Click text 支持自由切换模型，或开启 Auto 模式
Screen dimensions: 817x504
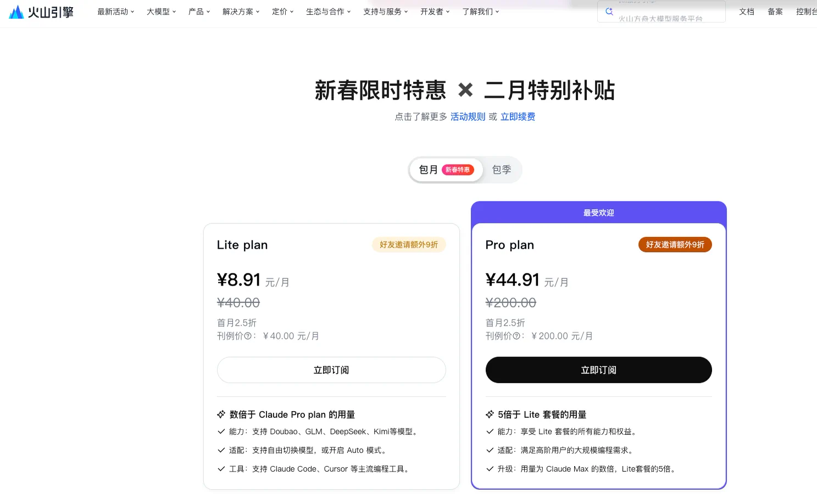point(319,450)
